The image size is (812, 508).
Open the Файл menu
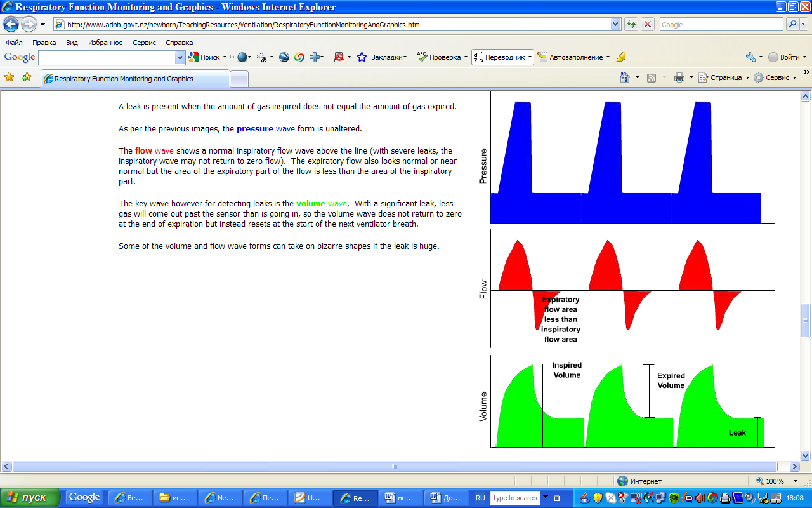click(x=14, y=43)
